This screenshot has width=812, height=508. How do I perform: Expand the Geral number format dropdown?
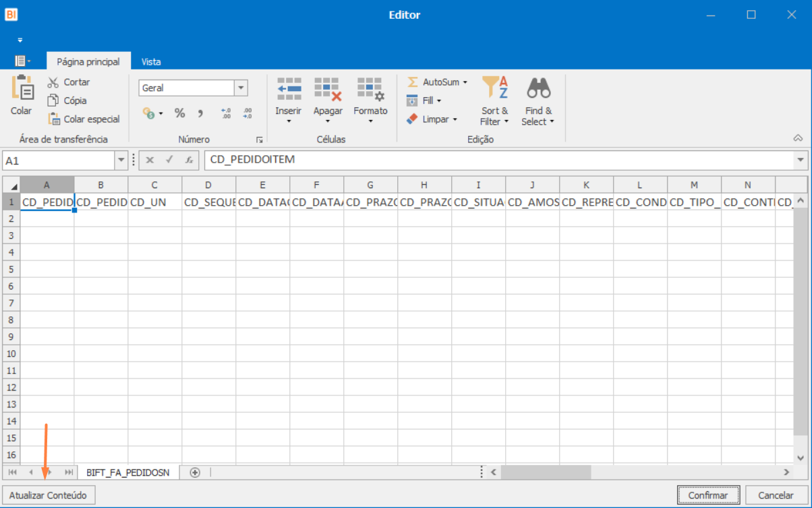(241, 88)
